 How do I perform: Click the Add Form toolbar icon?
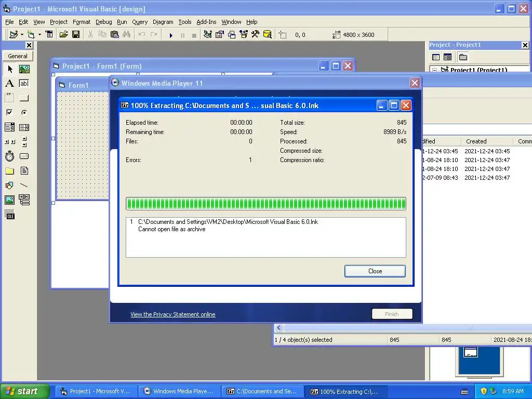click(x=31, y=35)
